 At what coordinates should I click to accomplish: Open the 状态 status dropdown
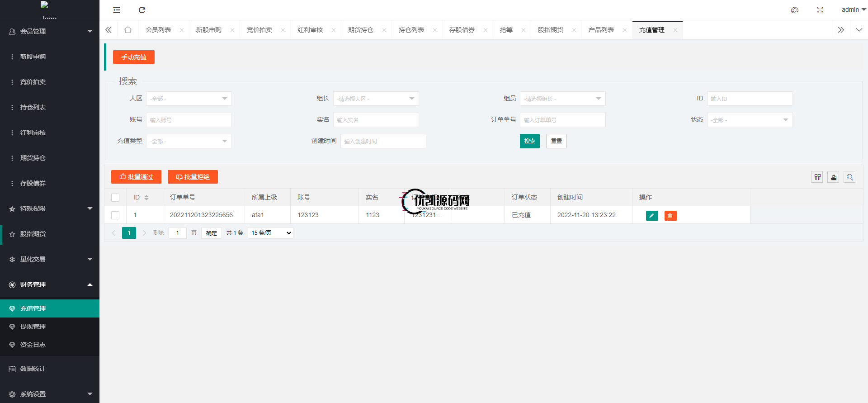pos(749,120)
